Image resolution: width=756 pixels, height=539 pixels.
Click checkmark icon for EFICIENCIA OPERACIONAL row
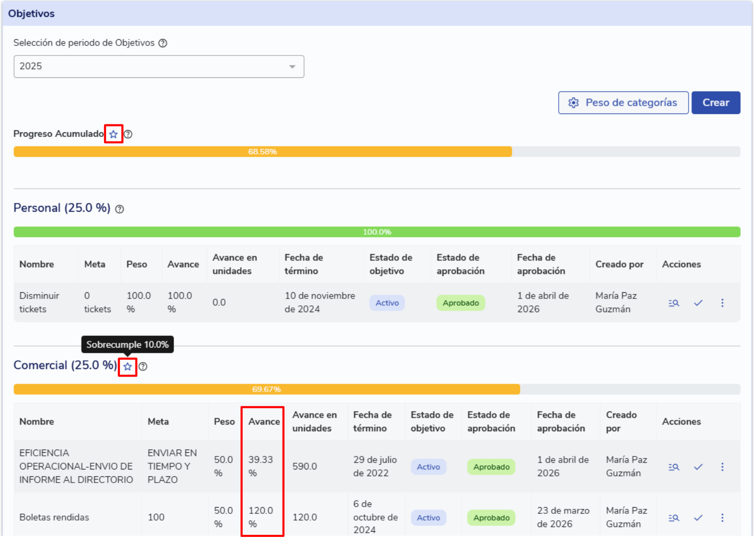(x=698, y=467)
